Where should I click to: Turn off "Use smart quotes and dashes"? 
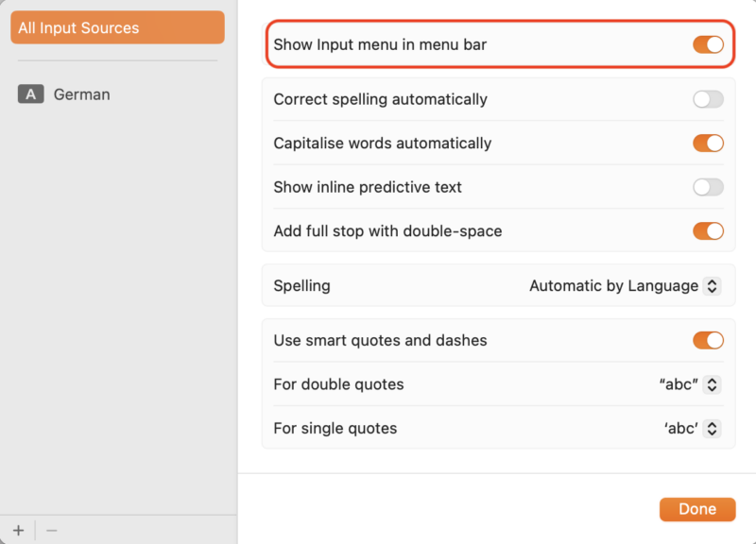coord(708,340)
